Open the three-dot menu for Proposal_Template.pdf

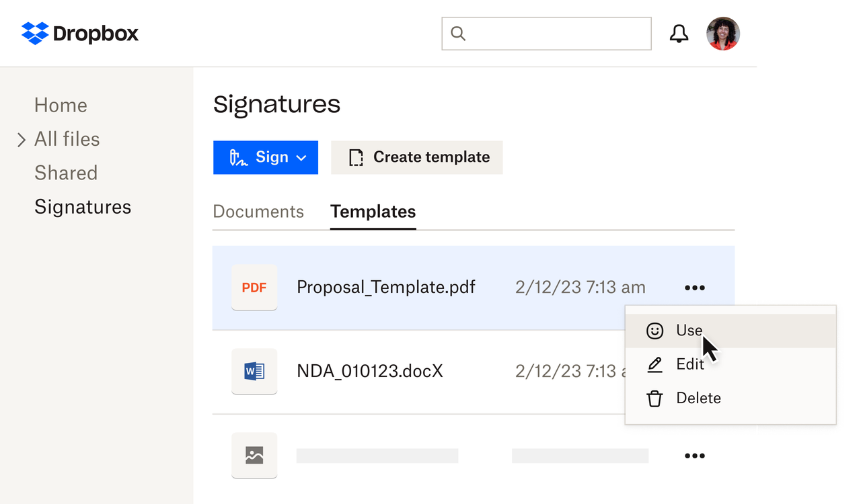point(694,287)
